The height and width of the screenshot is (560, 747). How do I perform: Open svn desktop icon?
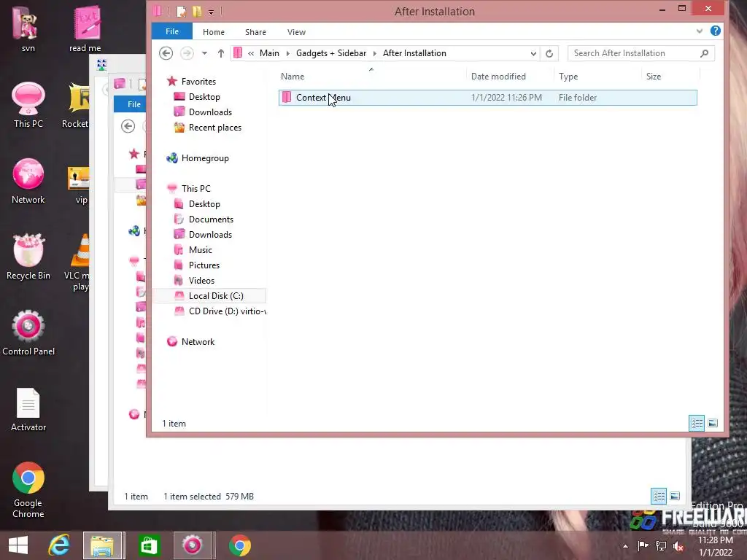[28, 29]
